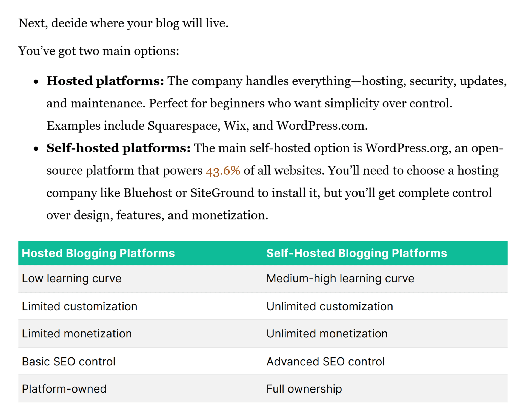Select the "Platform-owned" table cell
Screen dimensions: 526x420
pos(64,389)
